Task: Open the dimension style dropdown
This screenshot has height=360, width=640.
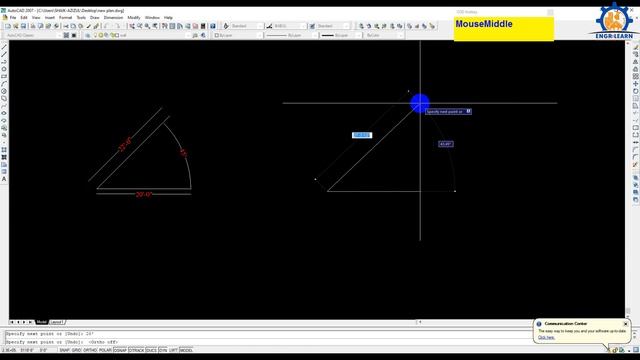Action: click(x=290, y=26)
